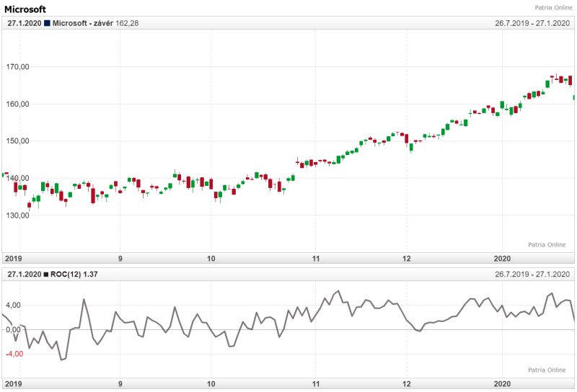
Task: Click Patria Online watermark in ROC panel
Action: click(547, 370)
